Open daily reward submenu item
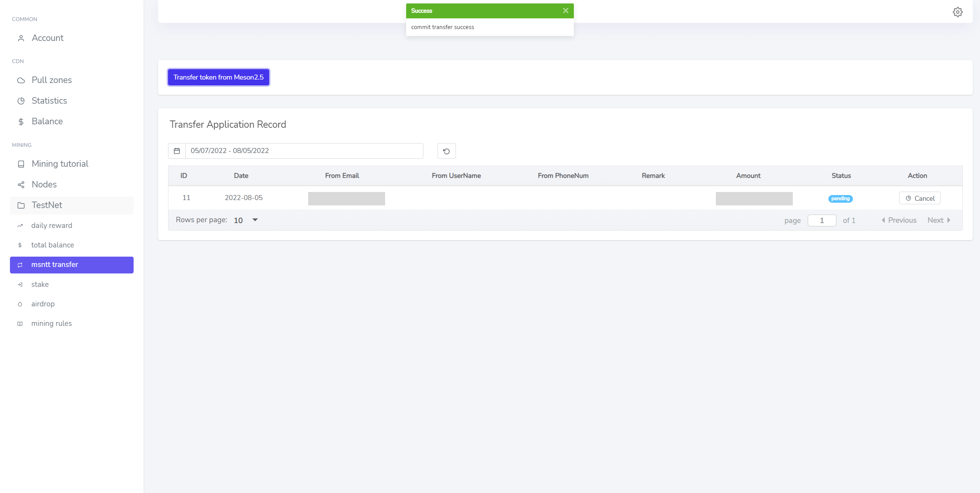The width and height of the screenshot is (980, 493). pos(72,226)
